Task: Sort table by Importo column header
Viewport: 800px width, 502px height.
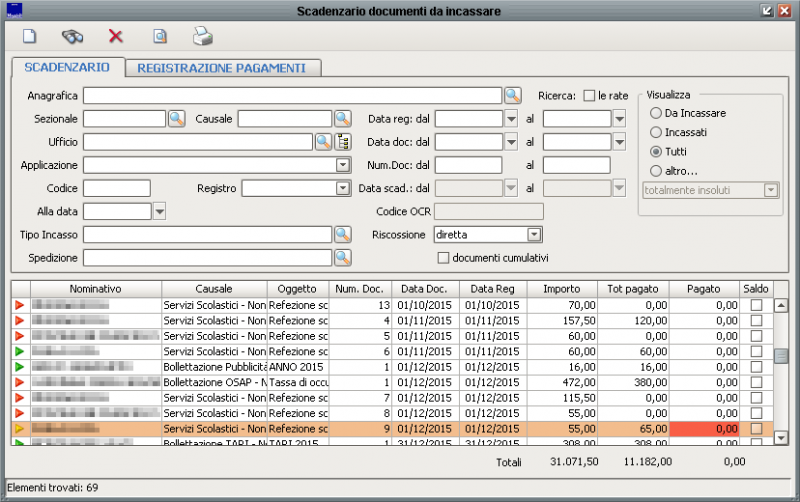Action: (561, 288)
